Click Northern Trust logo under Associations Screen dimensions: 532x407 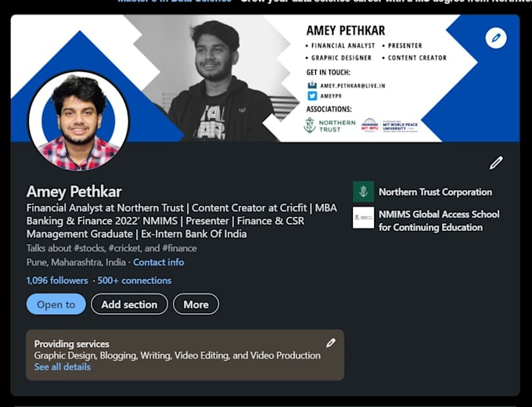click(x=329, y=125)
